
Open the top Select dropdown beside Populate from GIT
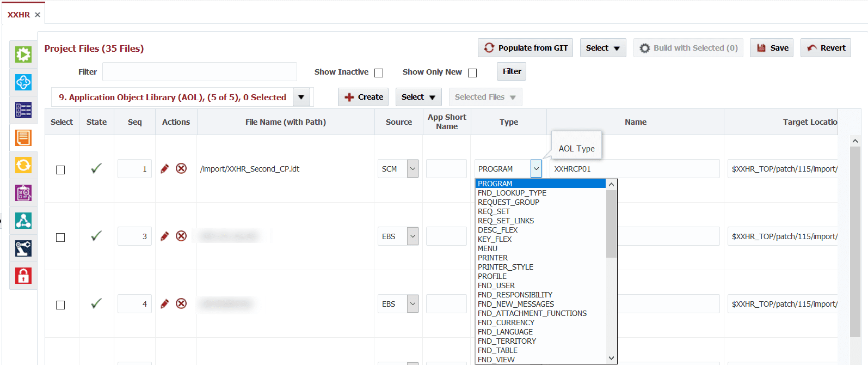[x=603, y=48]
